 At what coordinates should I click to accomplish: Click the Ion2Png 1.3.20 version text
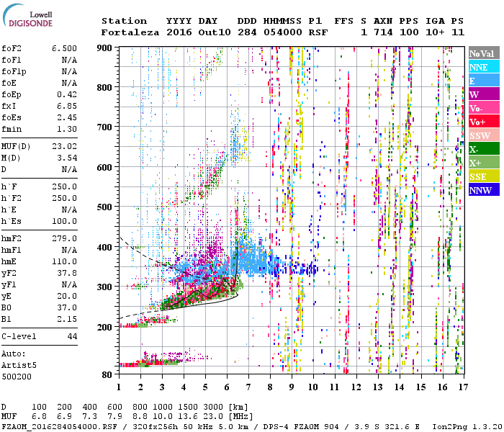click(x=467, y=426)
